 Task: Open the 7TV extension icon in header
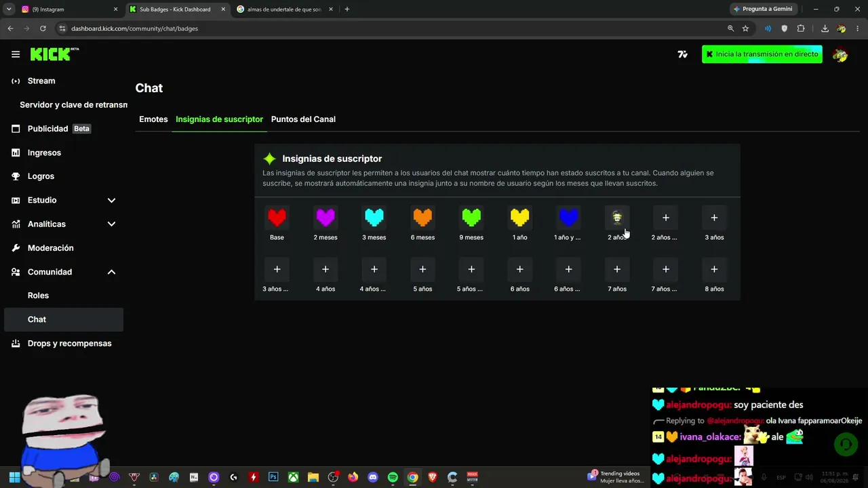683,54
